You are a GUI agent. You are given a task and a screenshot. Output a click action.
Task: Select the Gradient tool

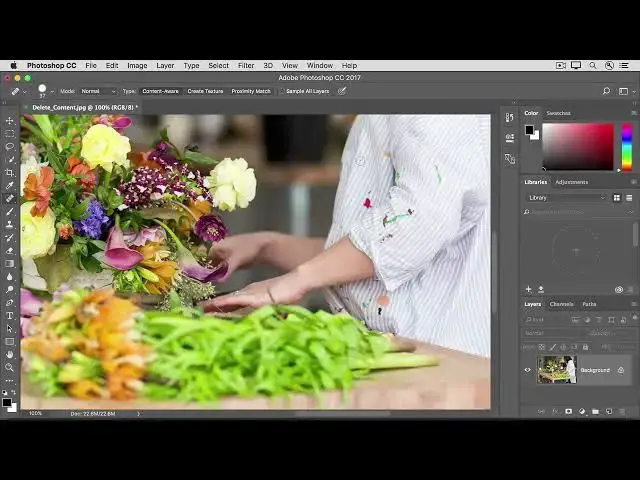pos(10,264)
